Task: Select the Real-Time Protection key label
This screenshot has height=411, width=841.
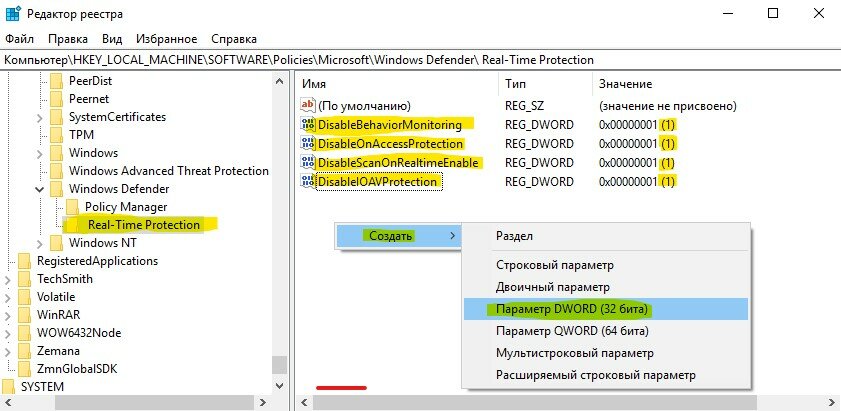Action: tap(144, 225)
